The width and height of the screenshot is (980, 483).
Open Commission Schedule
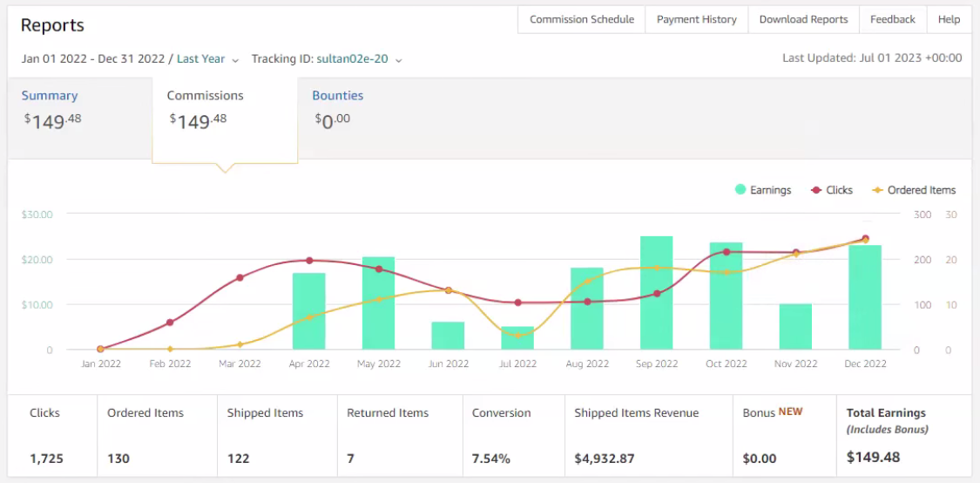pyautogui.click(x=582, y=19)
